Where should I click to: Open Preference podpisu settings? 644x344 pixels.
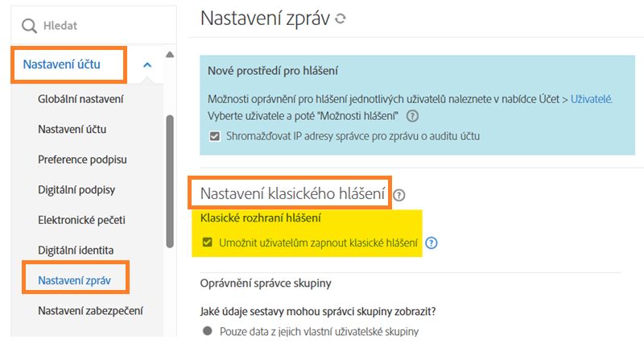coord(82,160)
